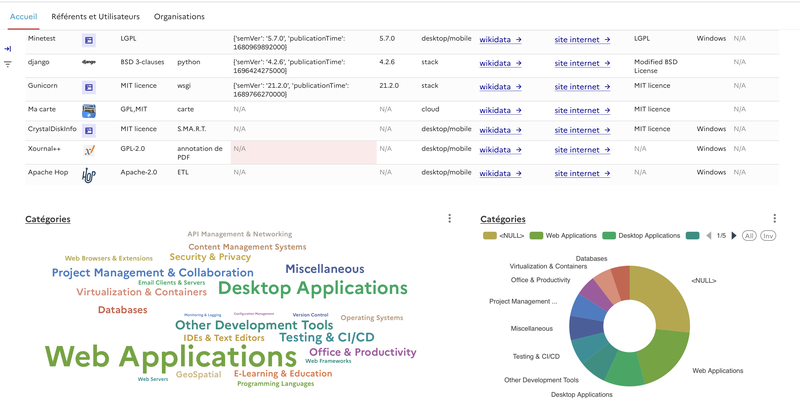
Task: Select E-Learning & Education word
Action: point(283,373)
